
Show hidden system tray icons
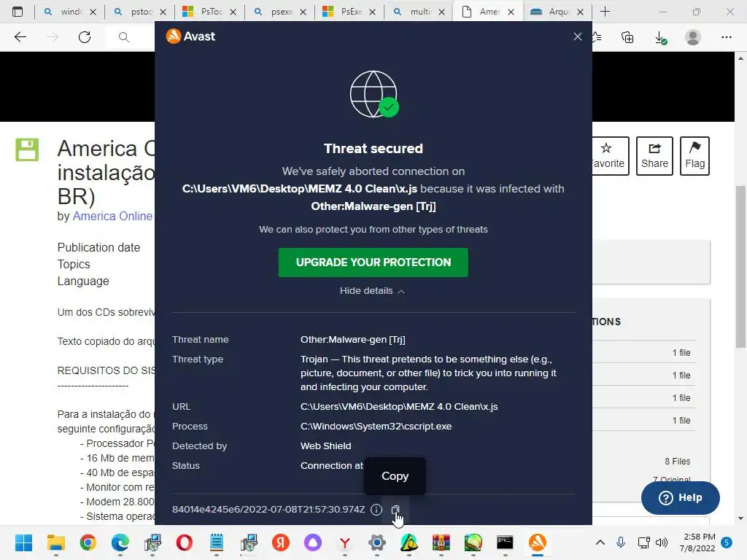tap(600, 542)
